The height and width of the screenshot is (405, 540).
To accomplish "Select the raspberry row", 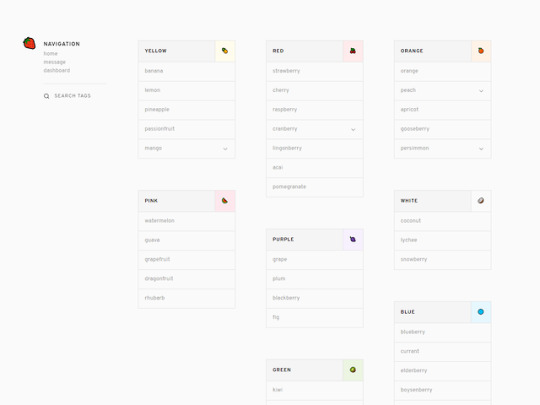I will click(315, 110).
